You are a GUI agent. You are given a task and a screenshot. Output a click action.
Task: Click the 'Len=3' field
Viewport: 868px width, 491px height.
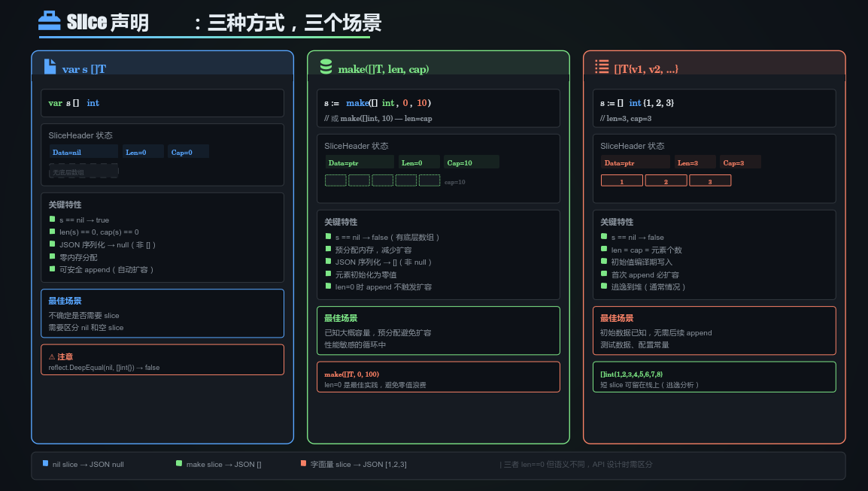[x=695, y=162]
